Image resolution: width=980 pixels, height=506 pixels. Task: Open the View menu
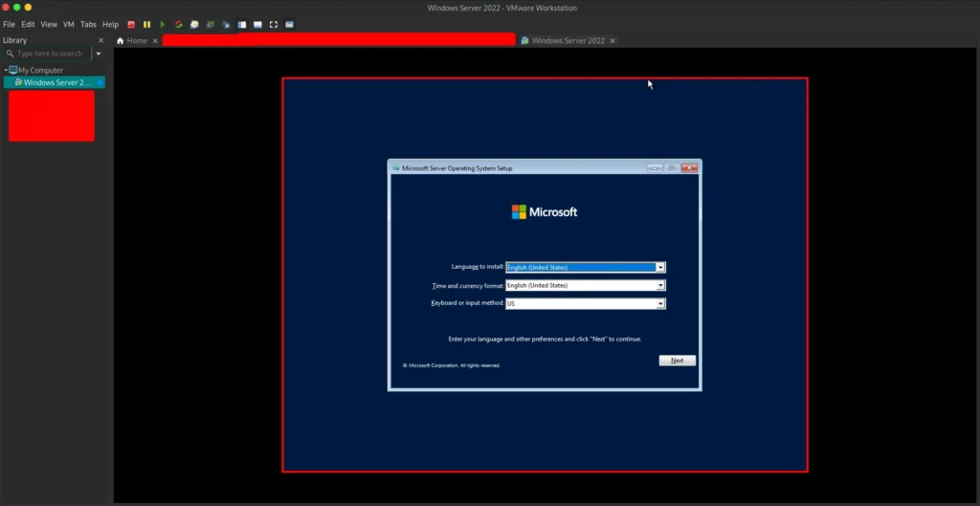coord(49,24)
